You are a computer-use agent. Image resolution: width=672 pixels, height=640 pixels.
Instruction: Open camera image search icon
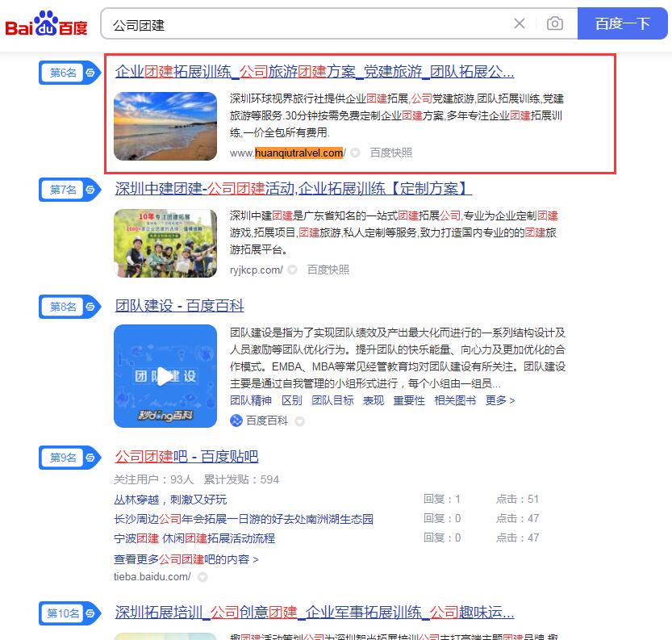pyautogui.click(x=554, y=23)
